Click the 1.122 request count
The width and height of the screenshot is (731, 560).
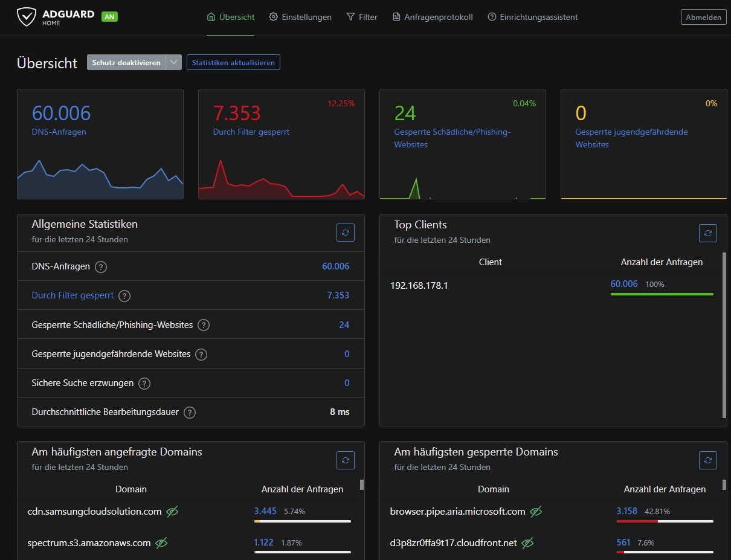pos(264,542)
